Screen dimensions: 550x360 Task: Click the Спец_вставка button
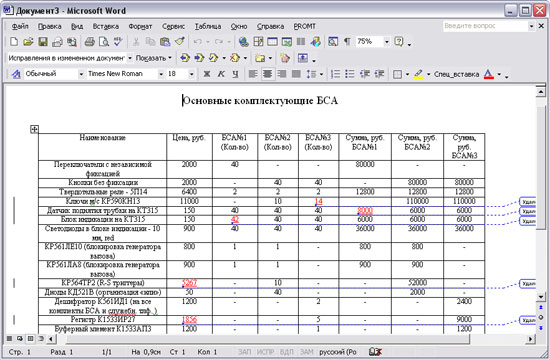[456, 74]
